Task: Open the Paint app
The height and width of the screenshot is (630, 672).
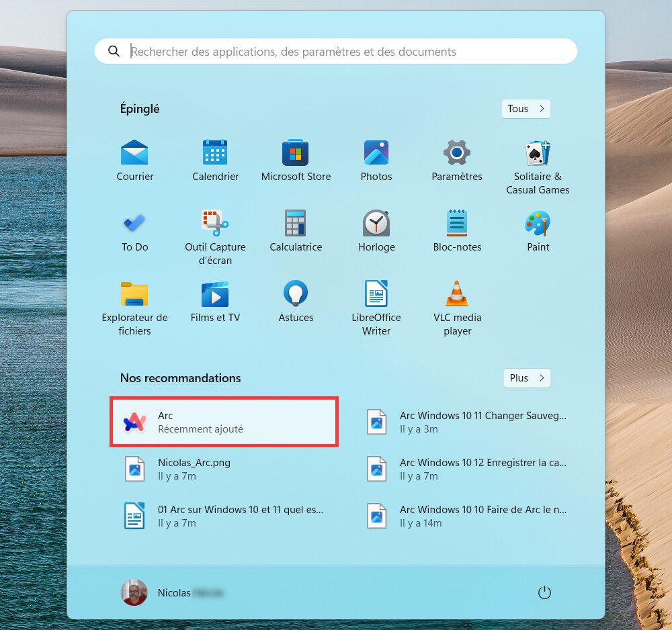Action: point(538,231)
